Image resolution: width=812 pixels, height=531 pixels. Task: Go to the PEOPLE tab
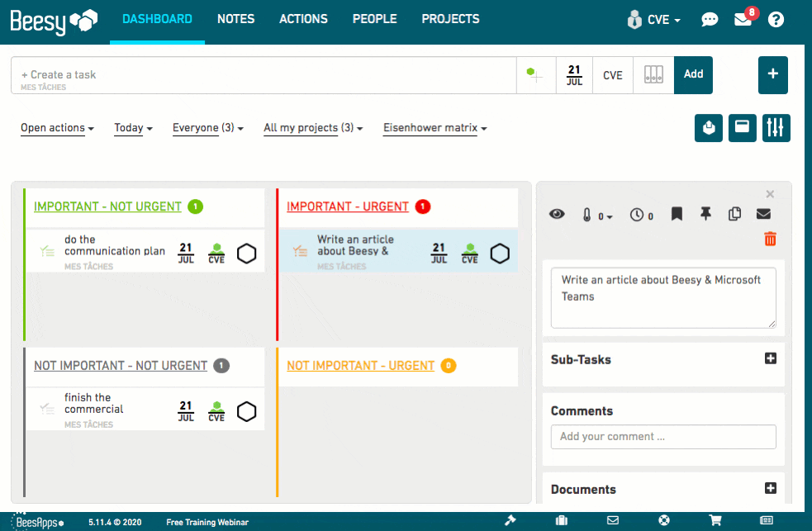(x=374, y=19)
